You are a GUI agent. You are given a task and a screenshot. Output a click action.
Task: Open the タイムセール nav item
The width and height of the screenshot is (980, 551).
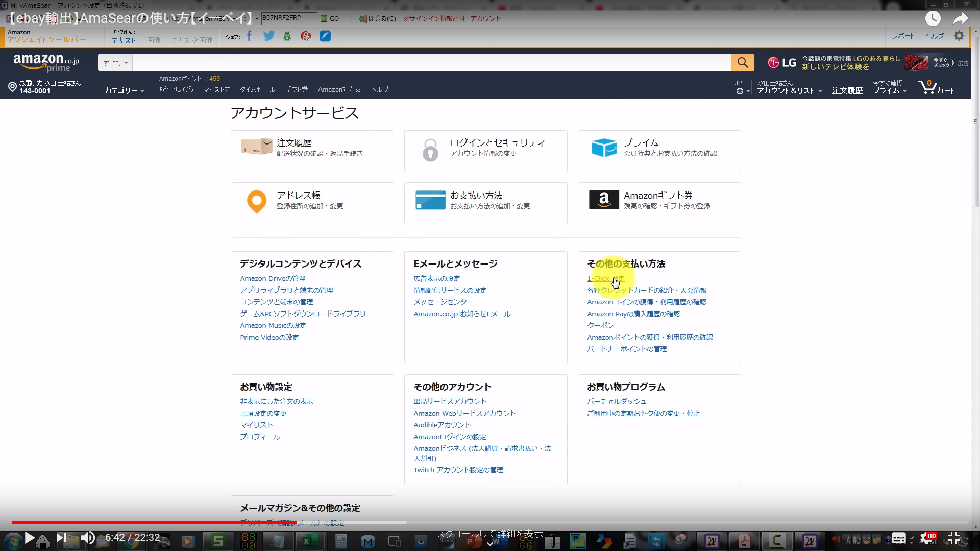pos(257,89)
